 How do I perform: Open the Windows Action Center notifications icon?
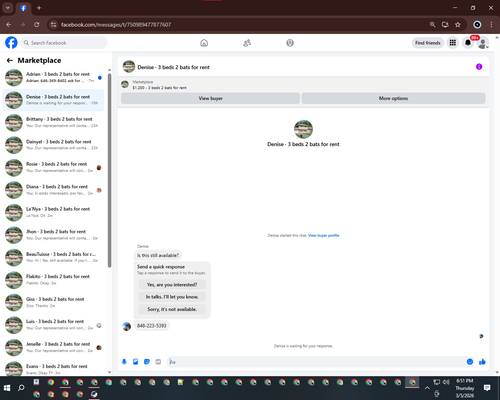coord(487,388)
